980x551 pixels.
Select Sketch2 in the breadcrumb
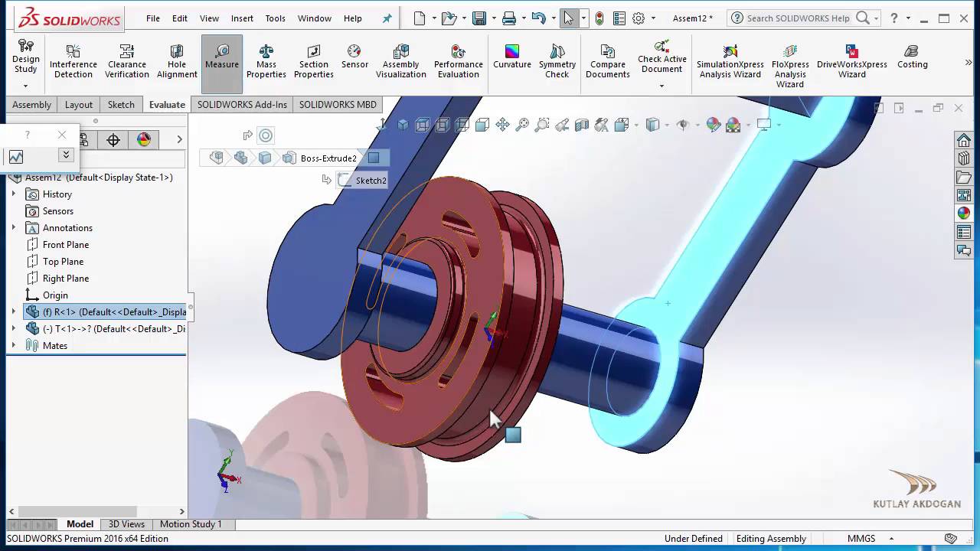tap(363, 181)
